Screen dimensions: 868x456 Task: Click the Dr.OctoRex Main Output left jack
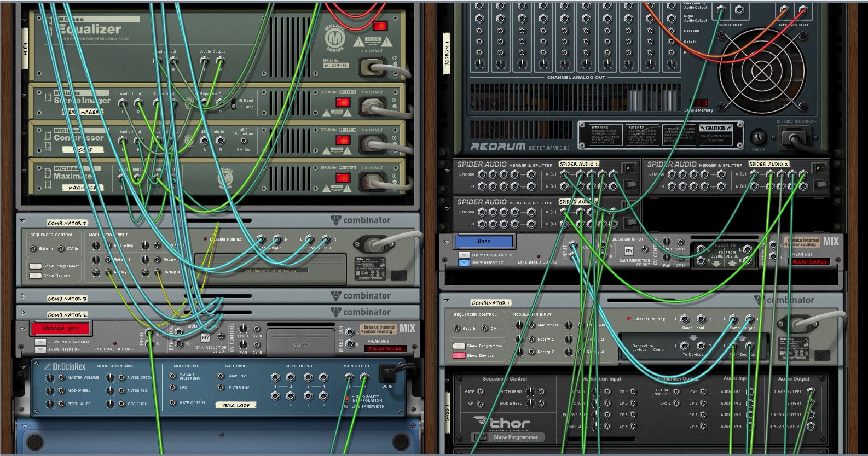click(x=349, y=377)
